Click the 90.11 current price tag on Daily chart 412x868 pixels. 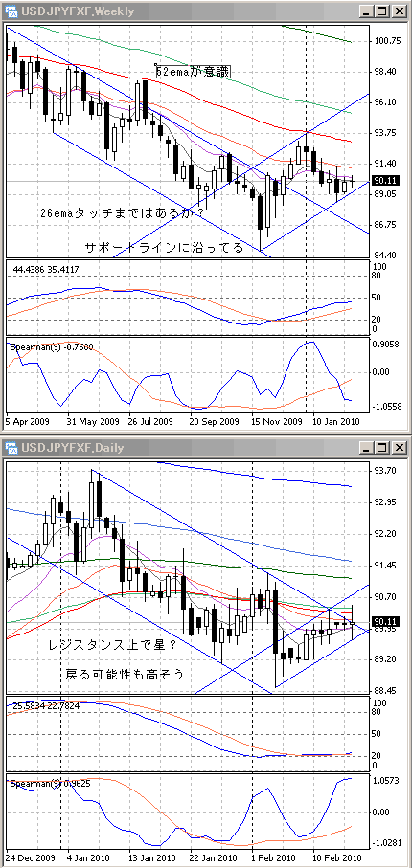click(x=385, y=621)
